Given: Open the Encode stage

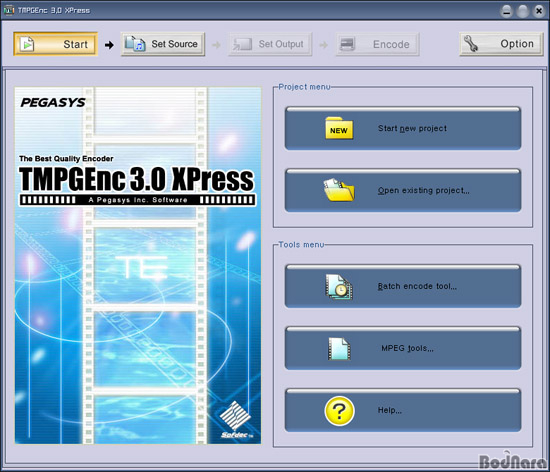Looking at the screenshot, I should pos(377,44).
